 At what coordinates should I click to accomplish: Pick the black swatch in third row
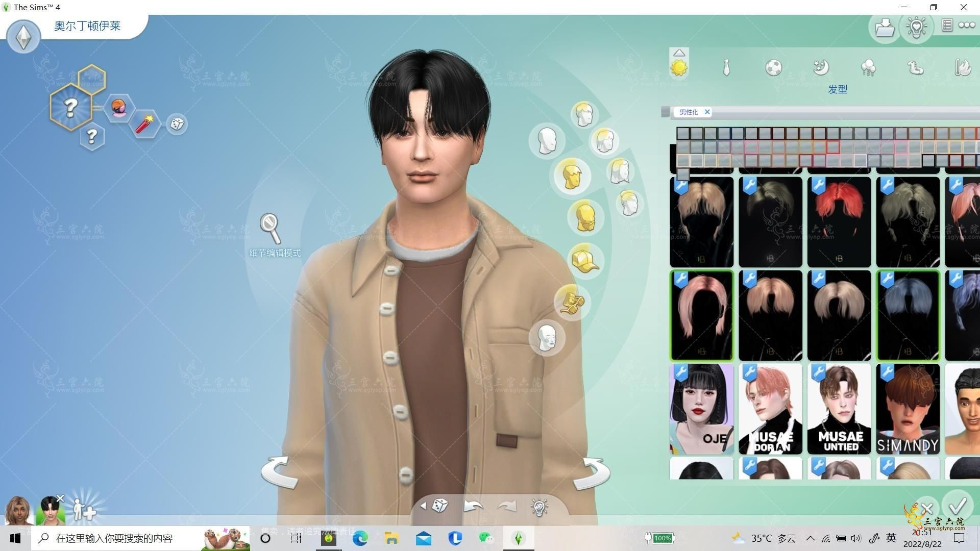click(x=928, y=161)
